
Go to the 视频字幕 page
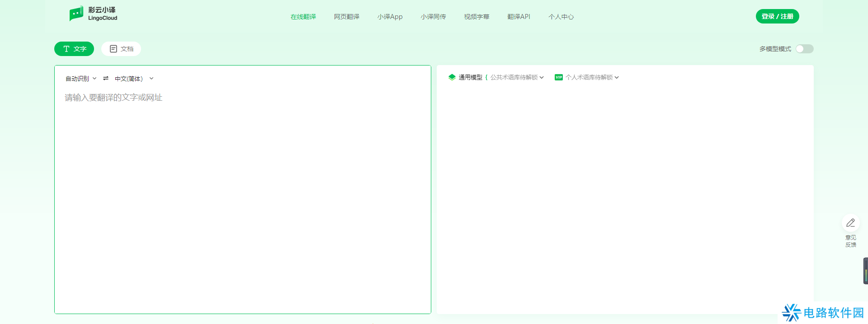click(x=476, y=17)
